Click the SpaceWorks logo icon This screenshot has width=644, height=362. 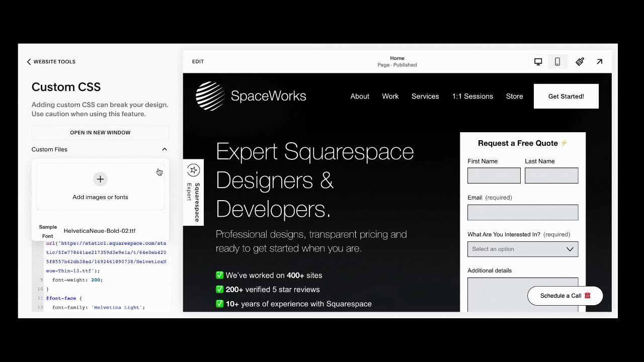[x=210, y=96]
